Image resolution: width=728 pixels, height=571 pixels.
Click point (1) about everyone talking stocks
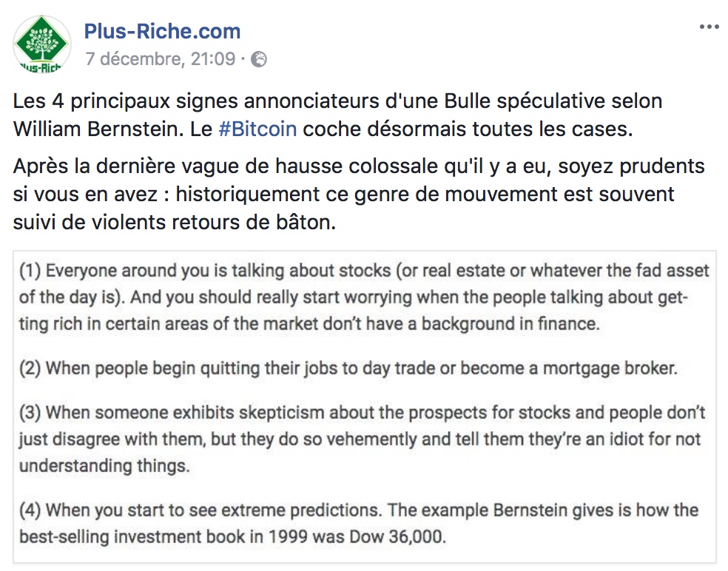tap(364, 295)
